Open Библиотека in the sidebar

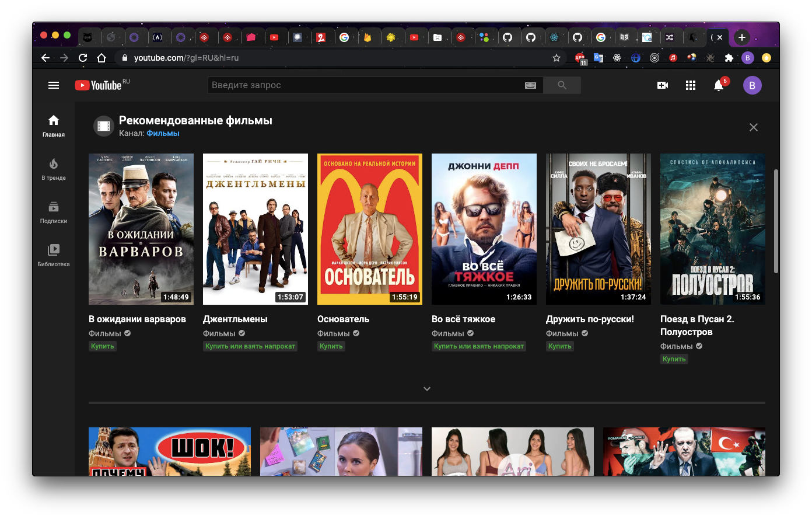point(54,255)
